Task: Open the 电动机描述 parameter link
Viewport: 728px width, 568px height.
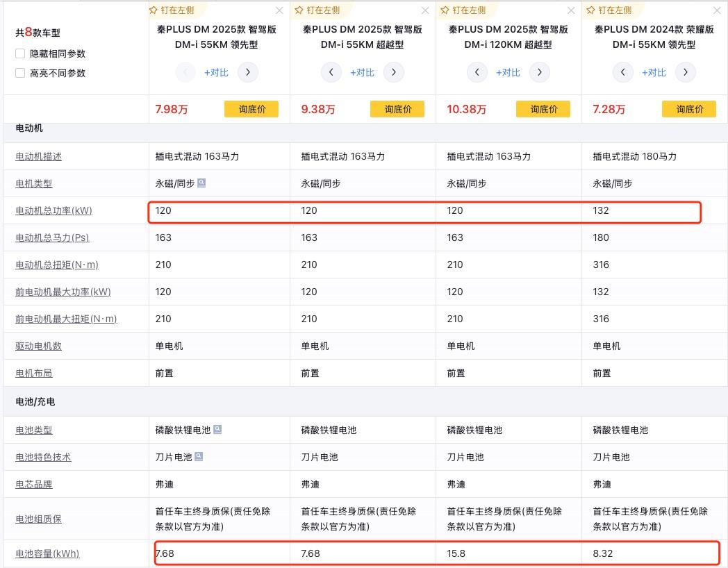Action: pos(38,157)
